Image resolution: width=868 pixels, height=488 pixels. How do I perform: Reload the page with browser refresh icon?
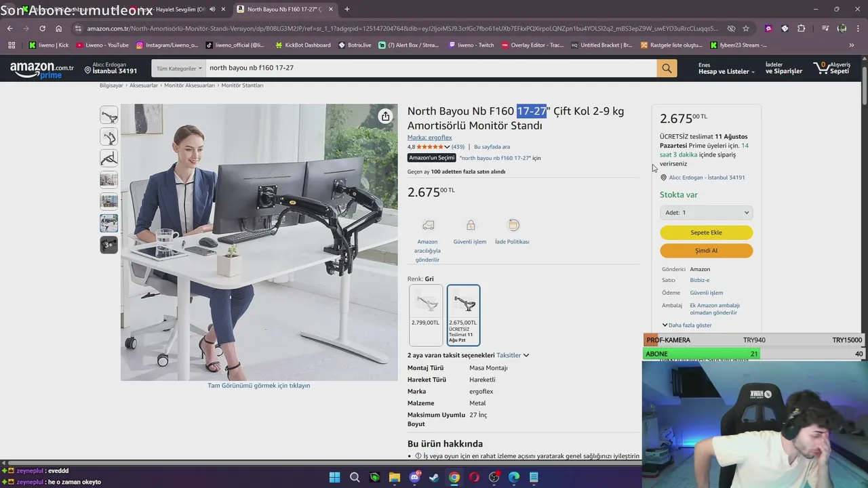click(x=42, y=28)
